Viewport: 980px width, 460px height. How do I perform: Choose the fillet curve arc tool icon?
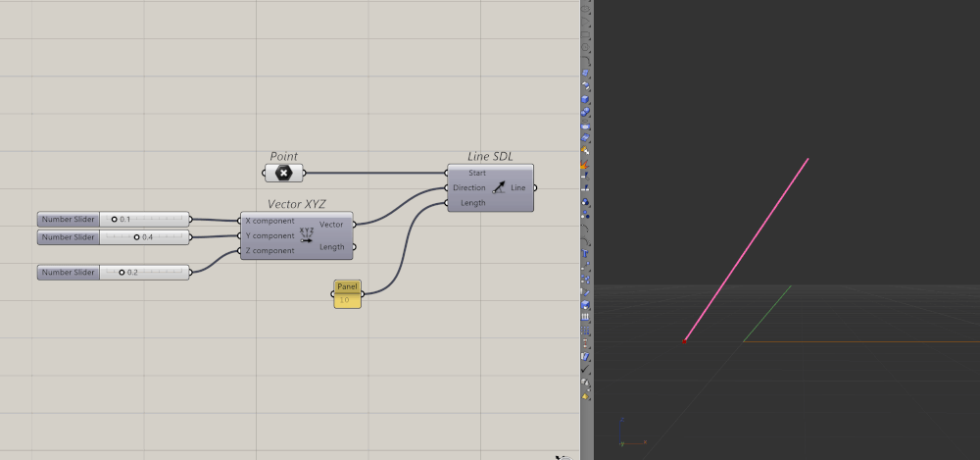586,61
